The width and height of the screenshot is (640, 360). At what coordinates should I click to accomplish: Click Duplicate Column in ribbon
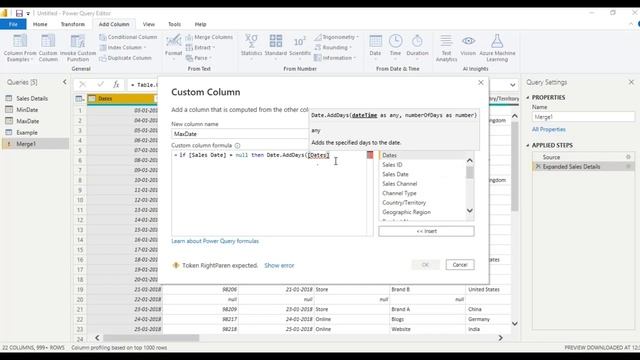[x=125, y=58]
